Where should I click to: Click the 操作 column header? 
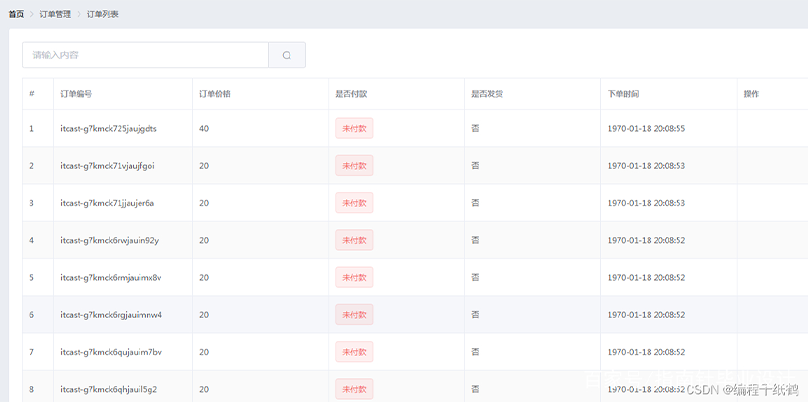click(x=751, y=94)
